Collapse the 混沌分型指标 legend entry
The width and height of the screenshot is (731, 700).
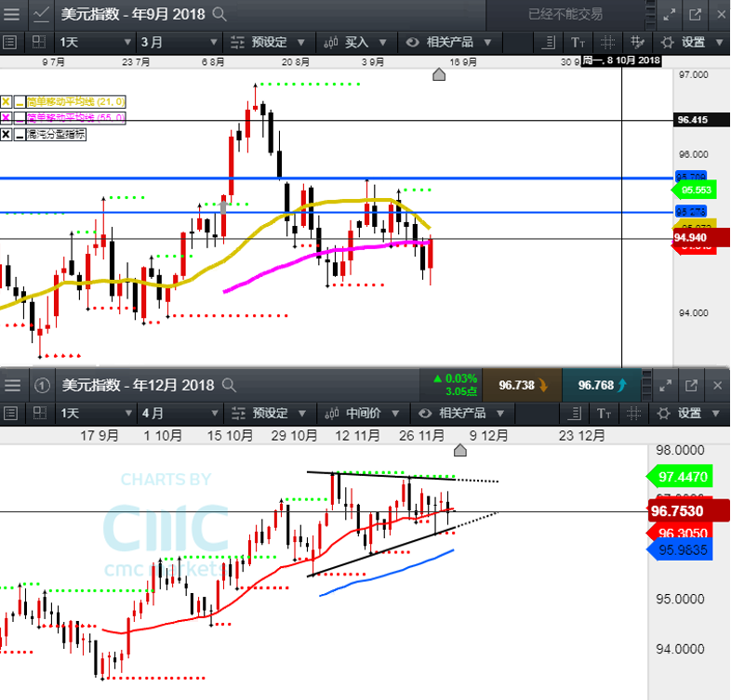(x=20, y=135)
